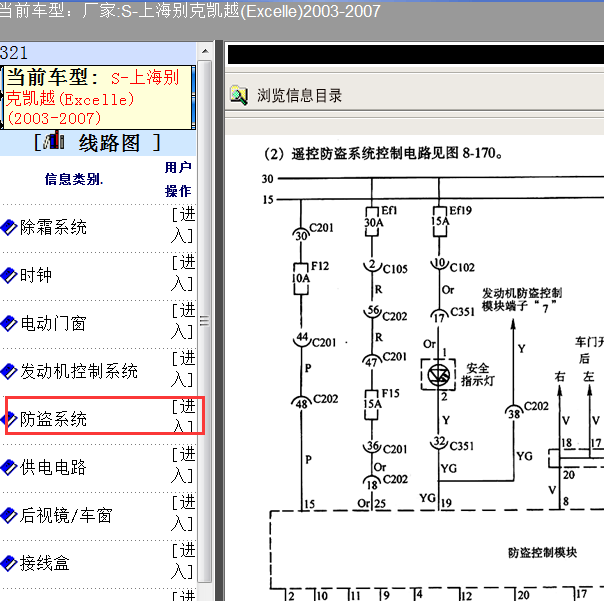Image resolution: width=604 pixels, height=601 pixels.
Task: Click the 发动机防盗控制模块端子 label
Action: click(x=522, y=300)
